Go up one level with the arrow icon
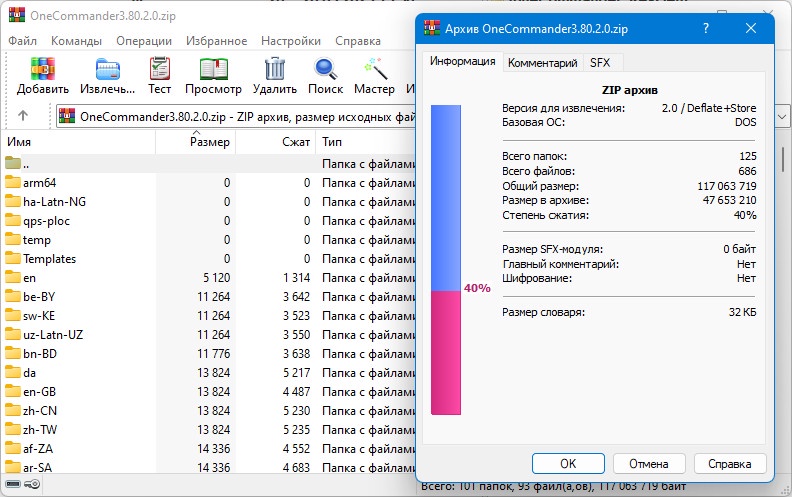Screen dimensions: 792x497 point(23,116)
